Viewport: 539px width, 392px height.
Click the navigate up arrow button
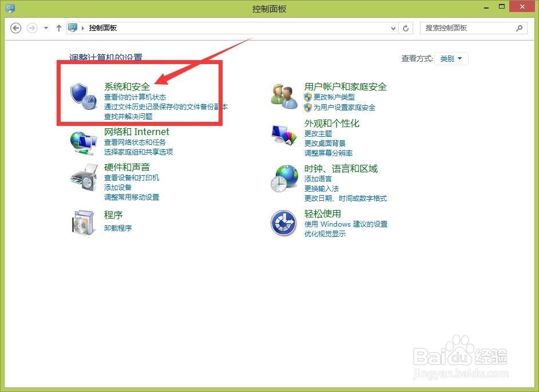(x=58, y=27)
